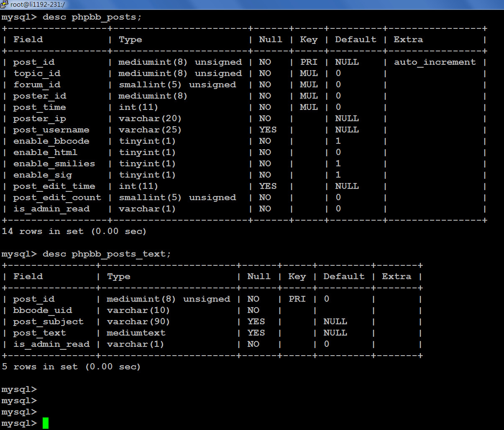
Task: Click the topic_id field name
Action: point(37,74)
